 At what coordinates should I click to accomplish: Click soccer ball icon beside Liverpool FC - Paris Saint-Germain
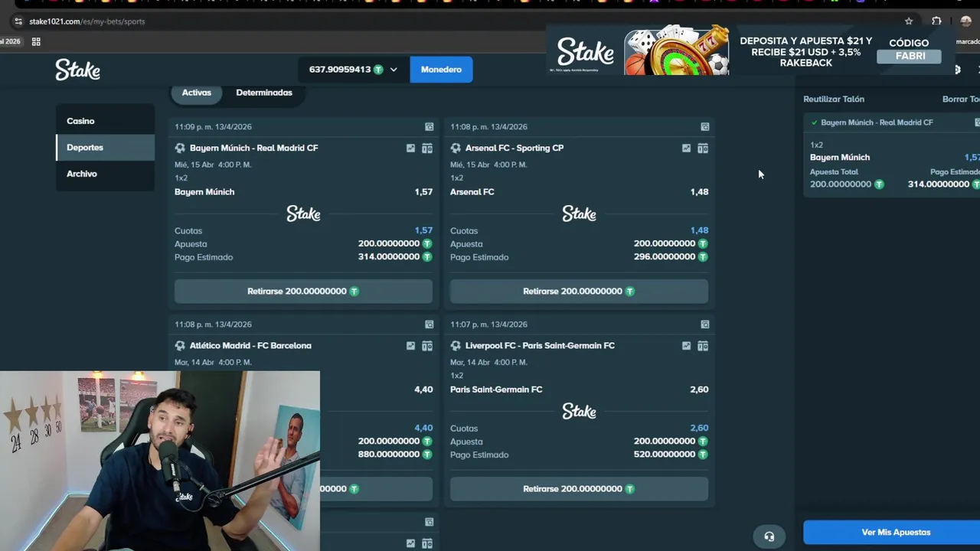pos(456,346)
